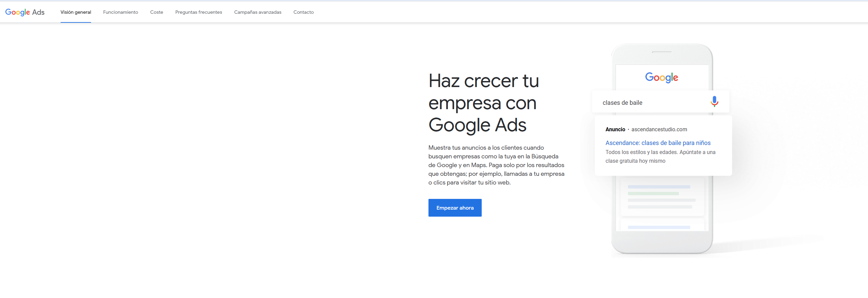Click the 'Haz crecer tu empresa' headline
This screenshot has width=868, height=298.
pyautogui.click(x=483, y=103)
